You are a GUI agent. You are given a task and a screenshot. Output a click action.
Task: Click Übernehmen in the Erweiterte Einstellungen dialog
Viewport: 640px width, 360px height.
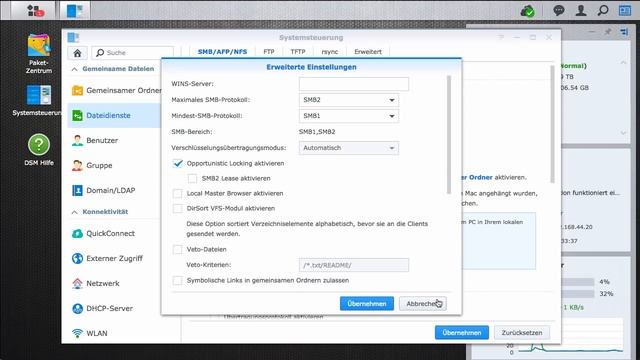click(x=367, y=304)
